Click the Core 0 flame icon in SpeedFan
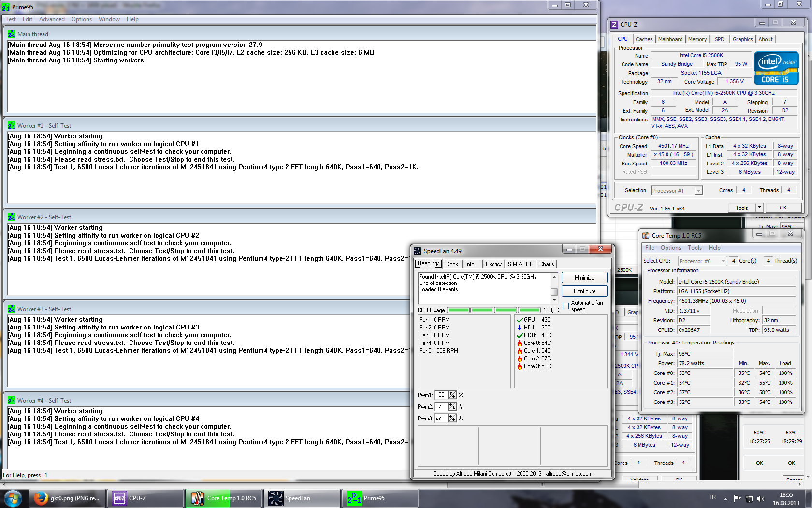The image size is (812, 508). (x=520, y=343)
